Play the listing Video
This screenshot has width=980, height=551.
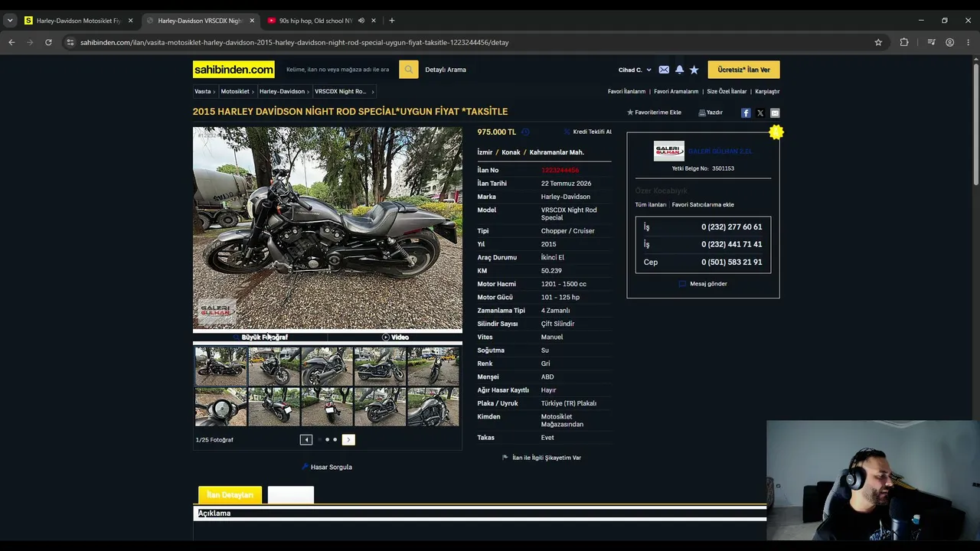395,337
